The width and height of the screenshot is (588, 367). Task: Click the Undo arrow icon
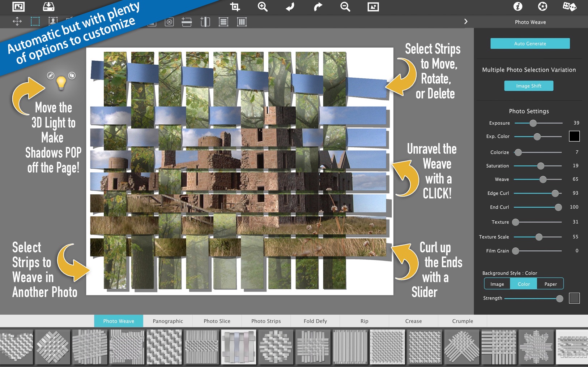point(289,7)
